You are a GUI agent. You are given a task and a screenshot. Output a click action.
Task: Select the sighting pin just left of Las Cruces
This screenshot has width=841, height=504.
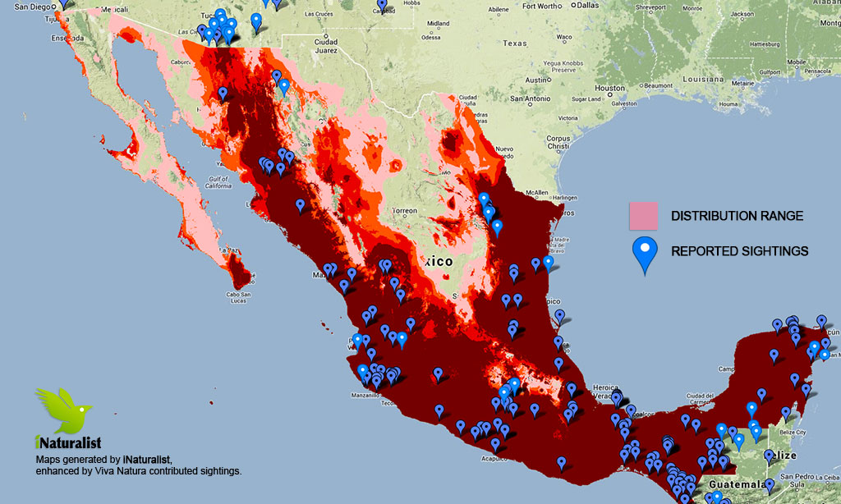tap(256, 22)
